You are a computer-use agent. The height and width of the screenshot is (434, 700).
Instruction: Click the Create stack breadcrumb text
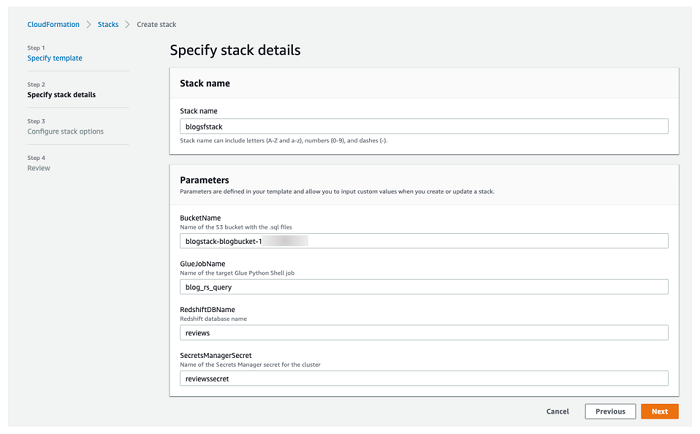pyautogui.click(x=159, y=23)
